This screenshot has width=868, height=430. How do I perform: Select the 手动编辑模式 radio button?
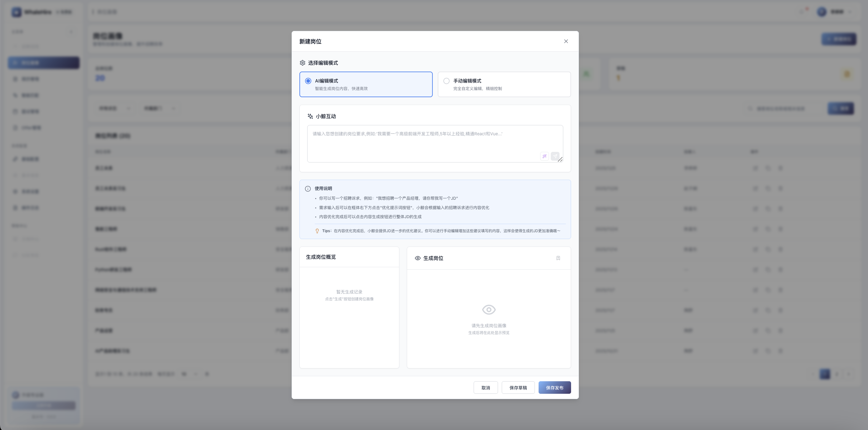446,81
